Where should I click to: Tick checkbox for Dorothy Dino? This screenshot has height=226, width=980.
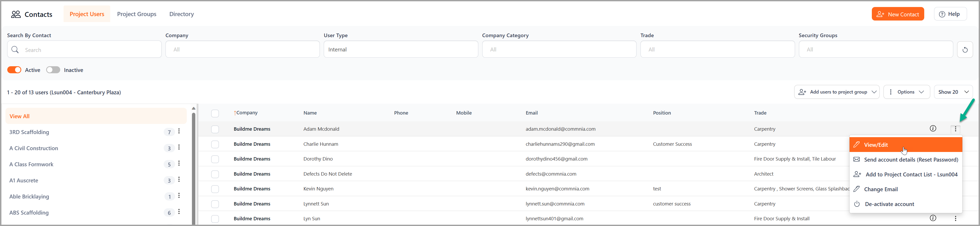click(215, 159)
